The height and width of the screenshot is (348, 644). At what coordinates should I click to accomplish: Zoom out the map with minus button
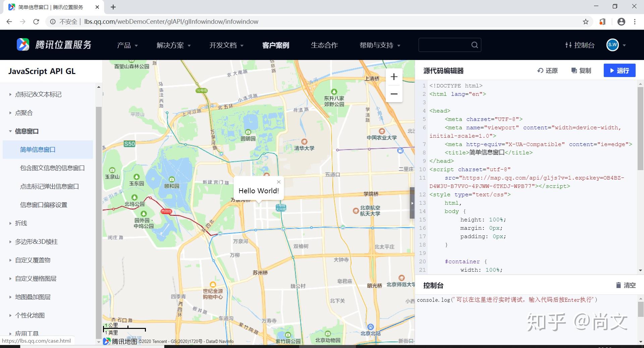pos(394,94)
